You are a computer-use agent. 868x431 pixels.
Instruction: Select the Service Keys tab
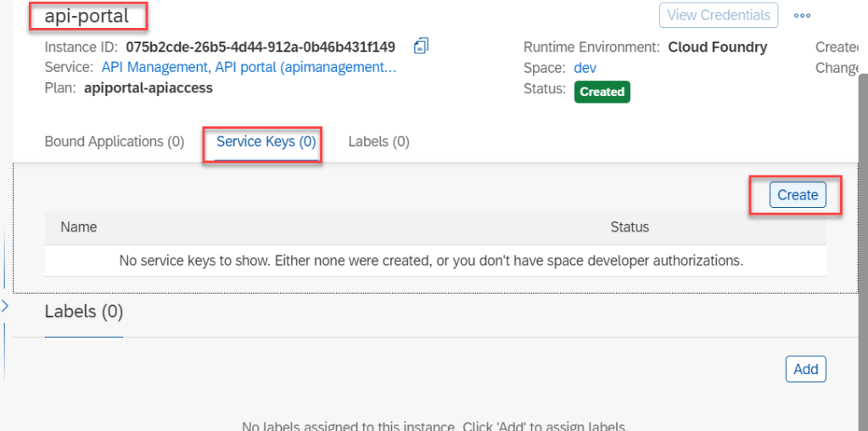[266, 142]
